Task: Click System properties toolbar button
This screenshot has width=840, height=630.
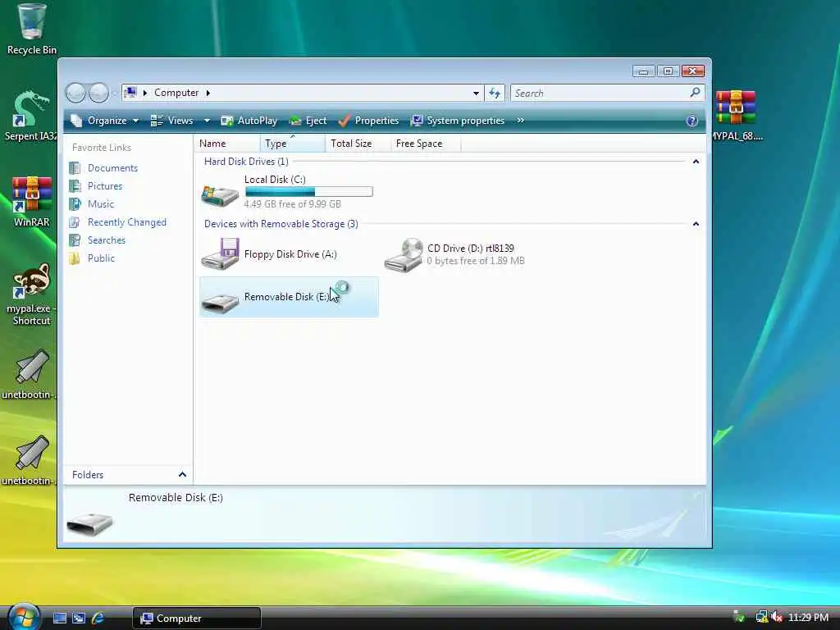Action: tap(458, 121)
